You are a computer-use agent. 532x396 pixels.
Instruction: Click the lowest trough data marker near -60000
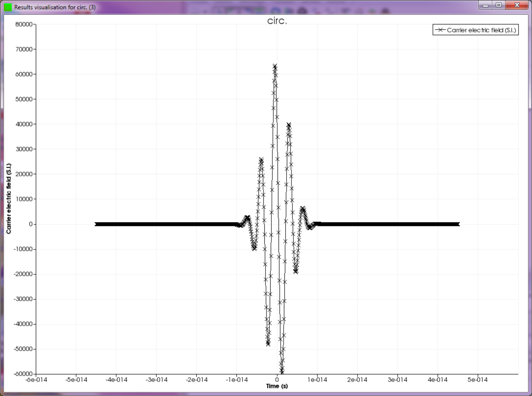282,372
